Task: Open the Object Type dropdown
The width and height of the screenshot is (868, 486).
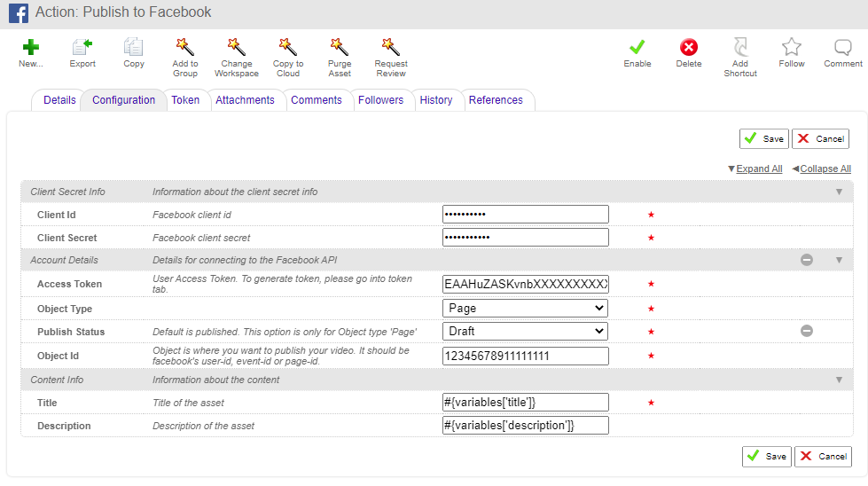Action: point(525,309)
